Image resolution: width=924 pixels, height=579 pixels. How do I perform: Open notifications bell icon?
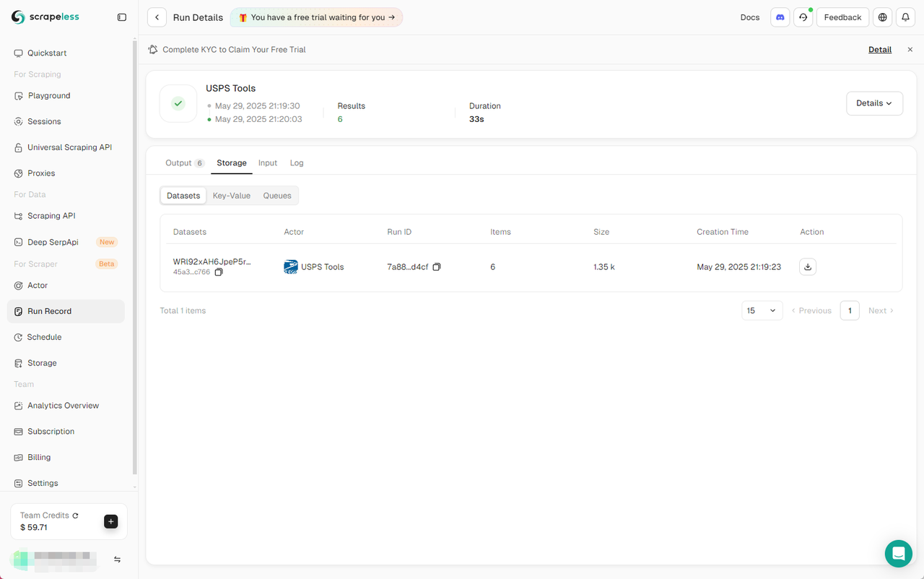pos(905,17)
